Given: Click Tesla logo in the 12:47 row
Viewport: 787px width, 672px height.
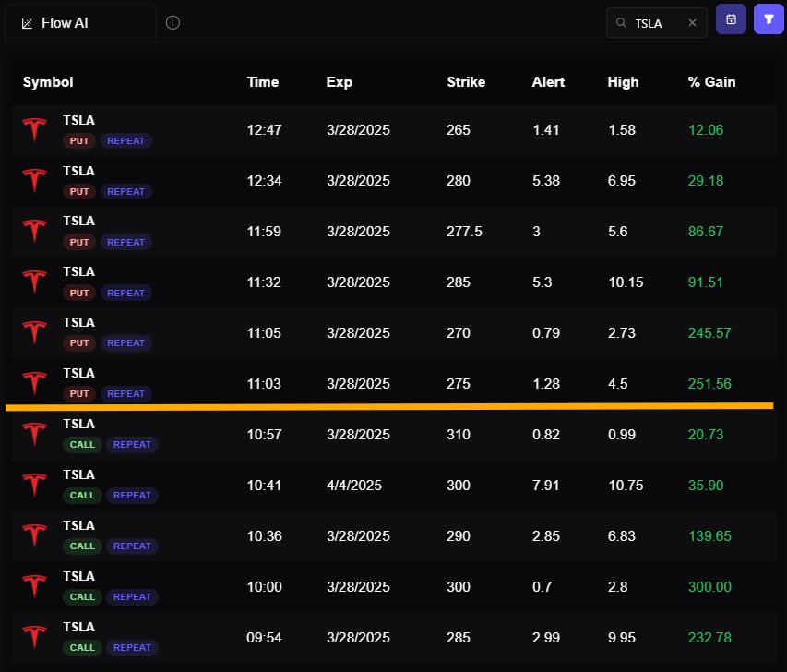Looking at the screenshot, I should (35, 129).
